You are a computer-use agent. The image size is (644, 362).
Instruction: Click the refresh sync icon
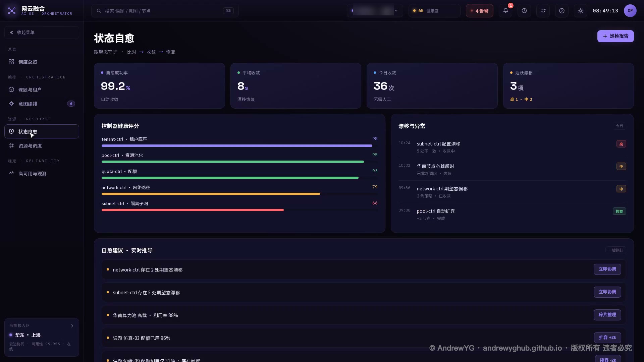tap(543, 11)
